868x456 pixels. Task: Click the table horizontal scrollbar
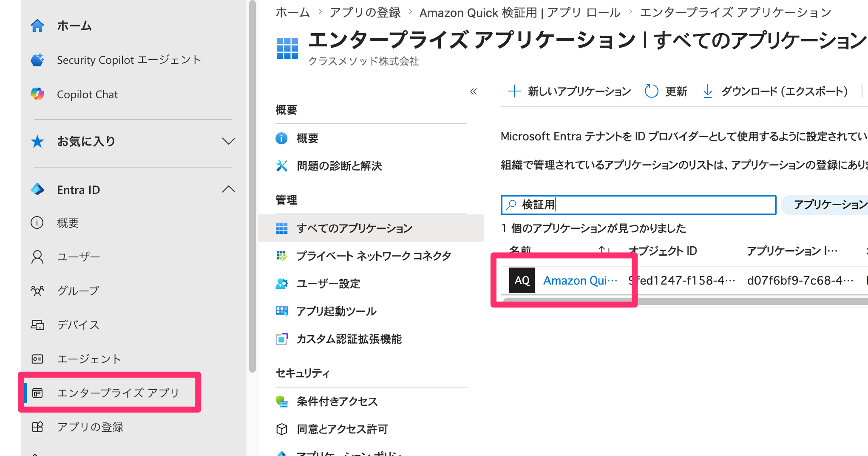pos(685,301)
